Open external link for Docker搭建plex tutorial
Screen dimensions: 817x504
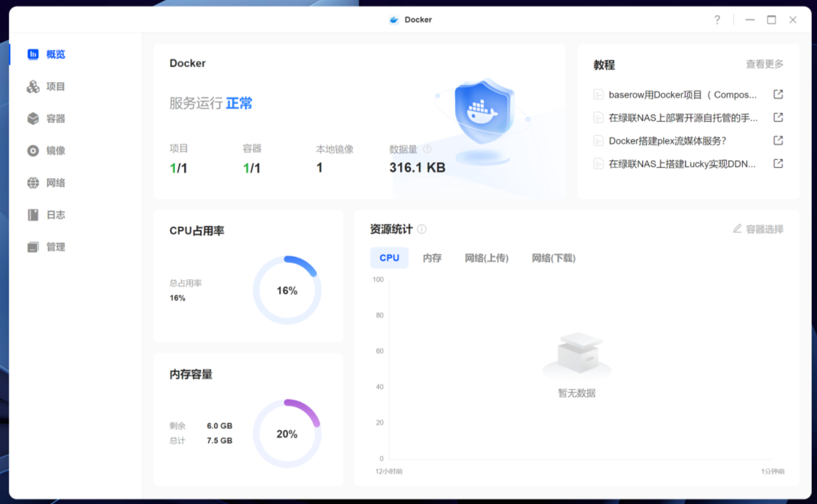tap(778, 140)
